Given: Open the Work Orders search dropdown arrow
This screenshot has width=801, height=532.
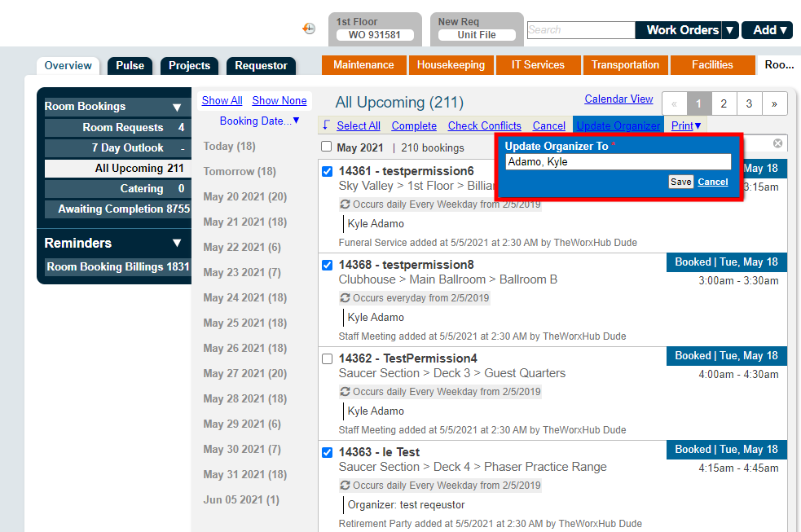Looking at the screenshot, I should pyautogui.click(x=730, y=30).
